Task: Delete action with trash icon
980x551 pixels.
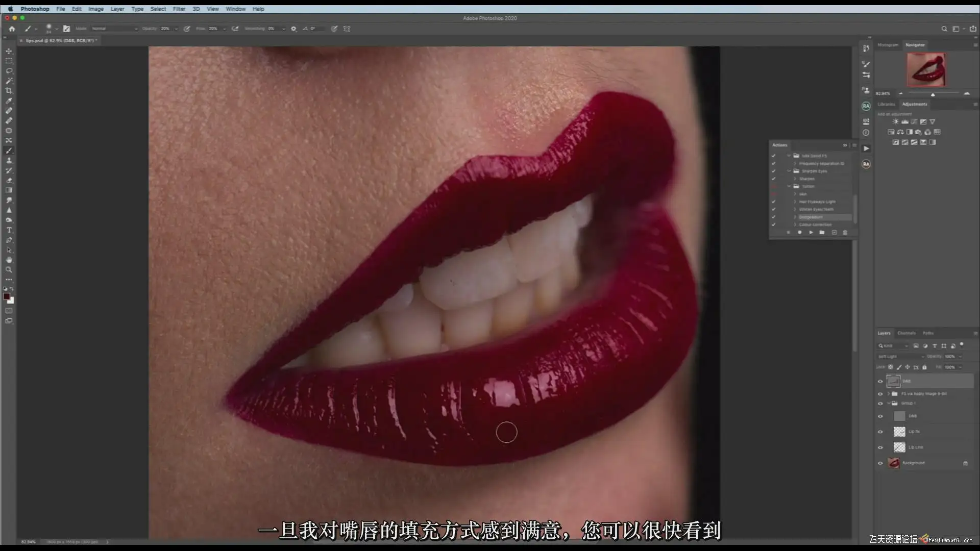Action: 845,233
